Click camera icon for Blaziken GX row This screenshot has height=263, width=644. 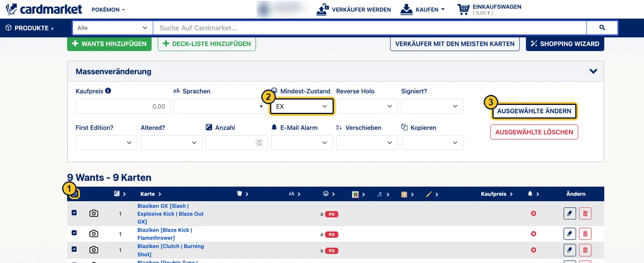click(x=93, y=214)
